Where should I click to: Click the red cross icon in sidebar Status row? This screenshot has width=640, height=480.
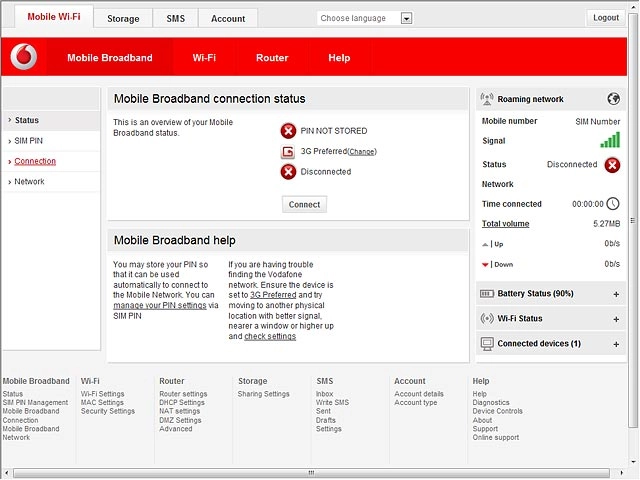[612, 165]
